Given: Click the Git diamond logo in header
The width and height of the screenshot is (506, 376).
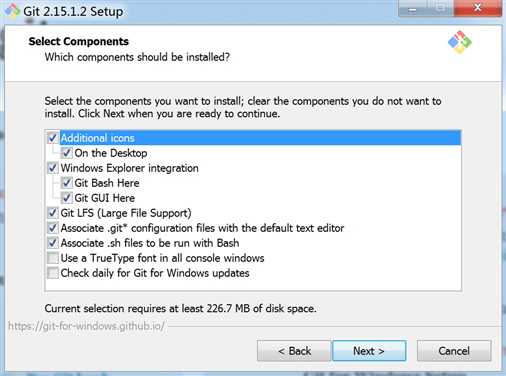Looking at the screenshot, I should [x=460, y=42].
